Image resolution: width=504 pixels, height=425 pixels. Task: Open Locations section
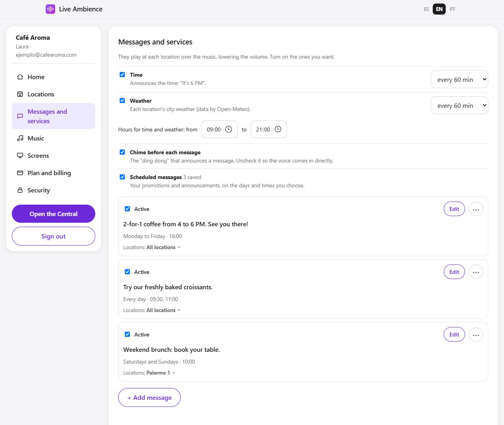[x=54, y=94]
